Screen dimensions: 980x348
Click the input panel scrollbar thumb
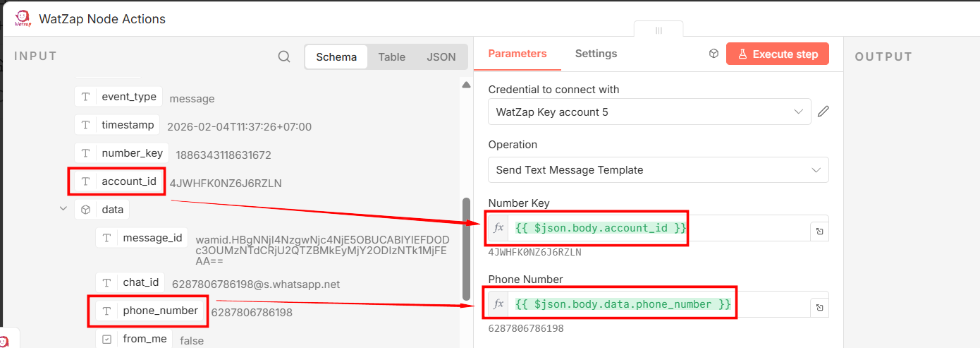coord(465,247)
